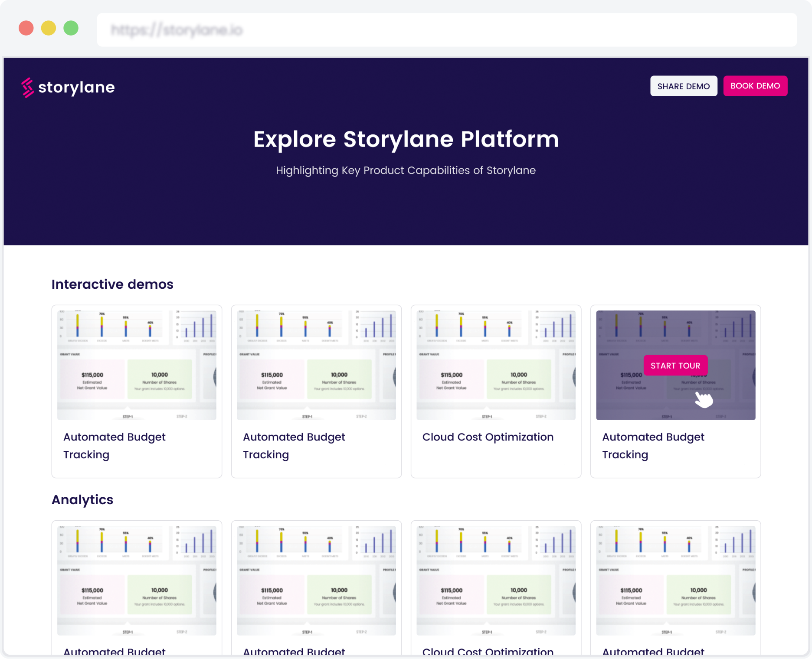
Task: Open the fourth thumbnail in the Analytics section
Action: (x=675, y=581)
